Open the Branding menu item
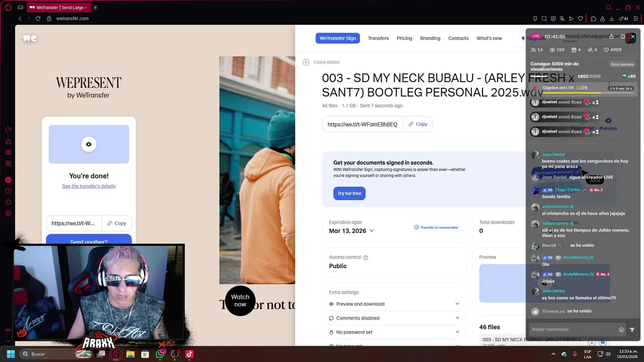The width and height of the screenshot is (644, 362). (430, 38)
